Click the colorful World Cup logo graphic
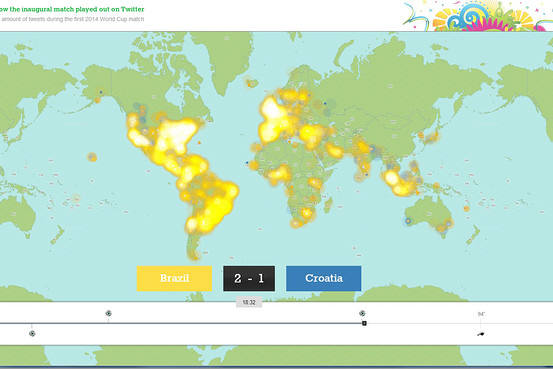Viewport: 553px width, 369px height. pos(478,16)
